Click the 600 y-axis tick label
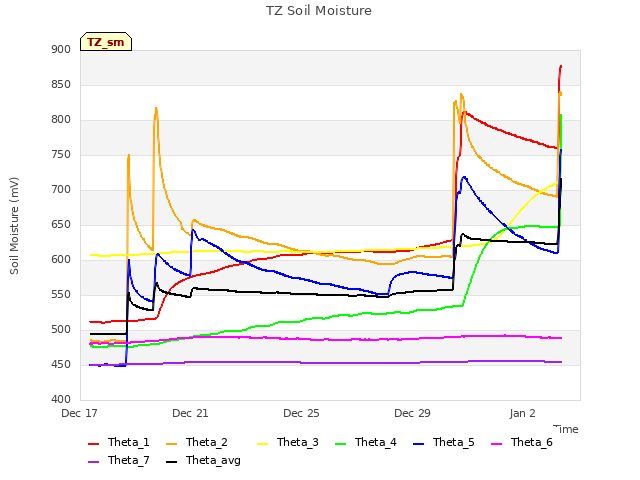The height and width of the screenshot is (480, 640). [x=61, y=260]
